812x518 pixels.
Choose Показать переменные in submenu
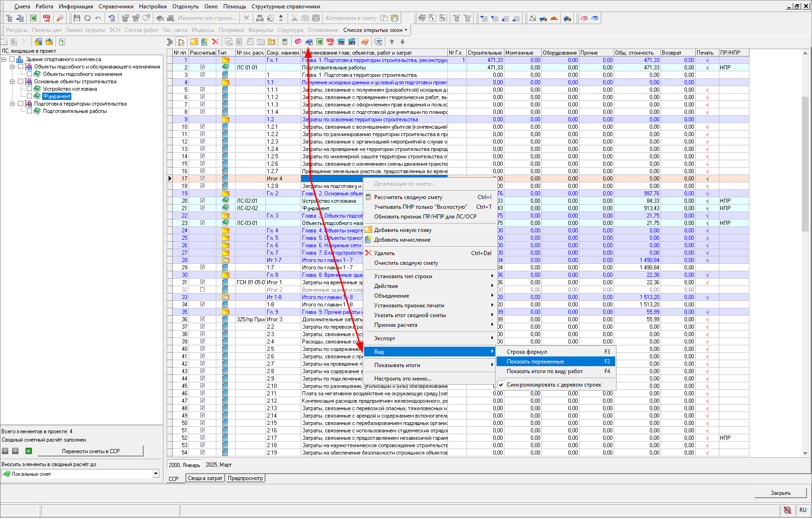coord(555,362)
